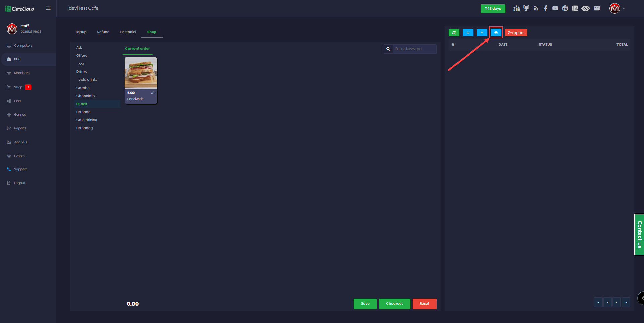Open Analysis in the sidebar
644x323 pixels.
28,142
